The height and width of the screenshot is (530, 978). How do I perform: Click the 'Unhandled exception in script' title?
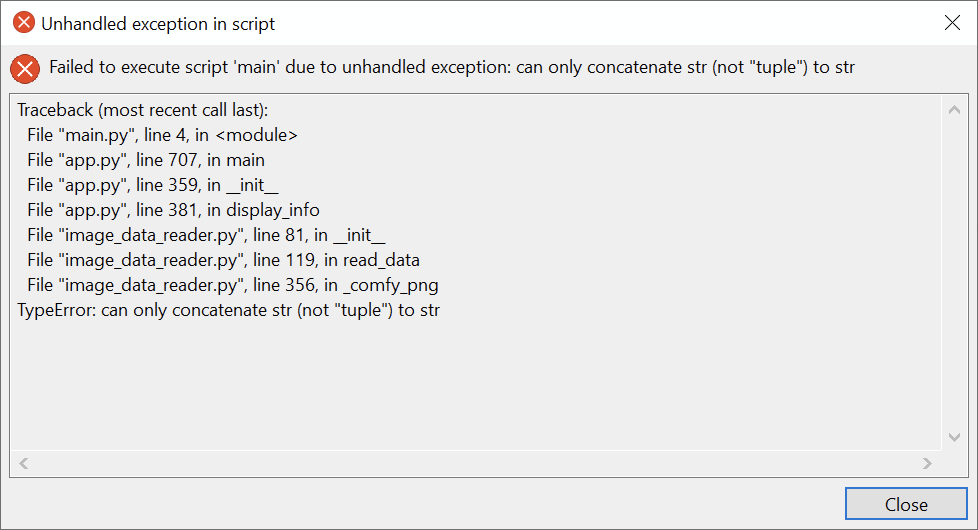point(158,24)
